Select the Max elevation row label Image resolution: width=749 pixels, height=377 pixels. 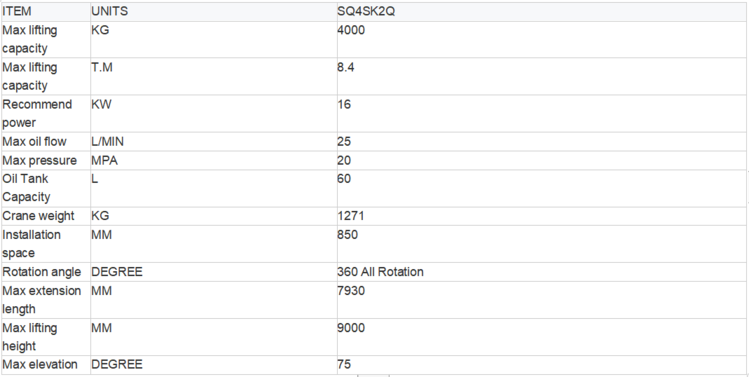[46, 365]
